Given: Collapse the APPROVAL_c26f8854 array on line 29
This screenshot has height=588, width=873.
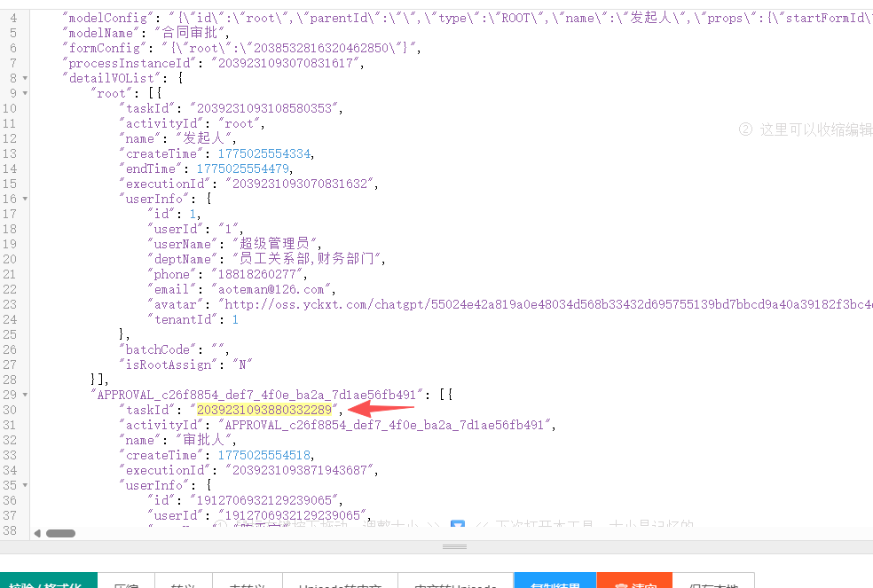Looking at the screenshot, I should pyautogui.click(x=25, y=395).
